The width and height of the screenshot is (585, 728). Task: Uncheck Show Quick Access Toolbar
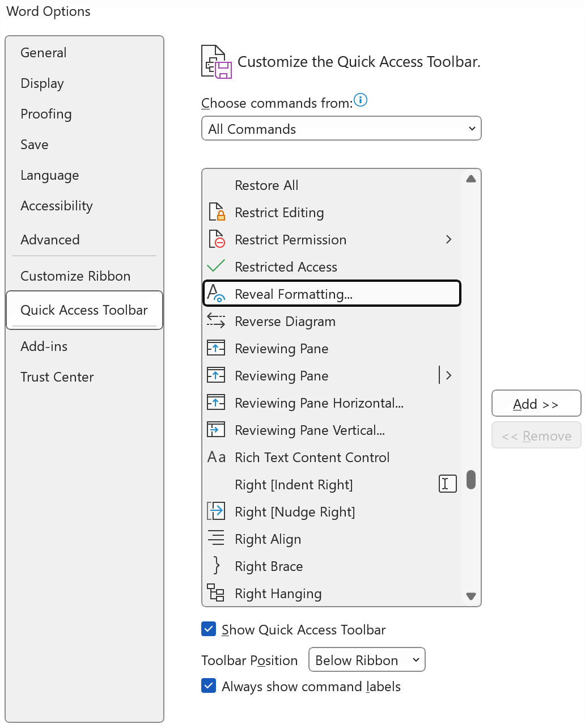click(x=209, y=629)
